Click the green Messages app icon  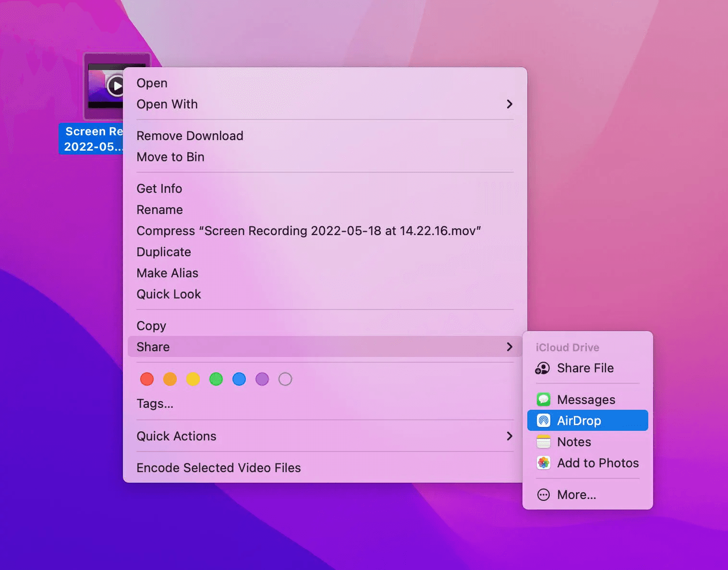(x=543, y=399)
